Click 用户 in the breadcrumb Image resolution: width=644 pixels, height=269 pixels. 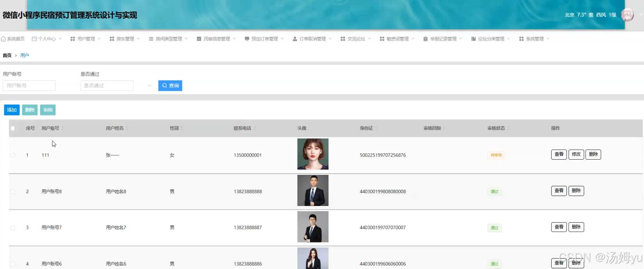pos(24,56)
